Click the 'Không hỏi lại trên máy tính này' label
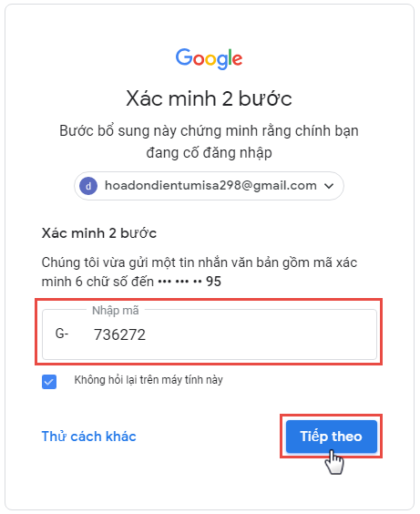The height and width of the screenshot is (514, 420). click(149, 380)
